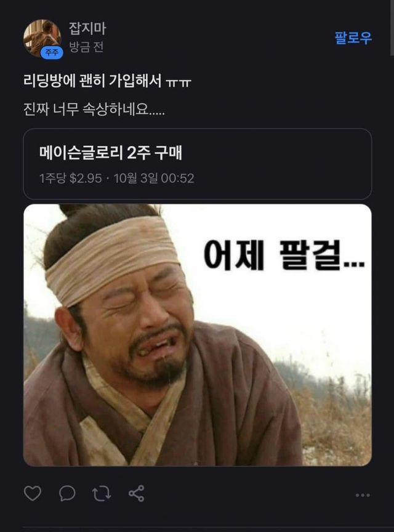Click the 어제 팔걸... caption in image
Viewport: 394px width, 532px height.
tap(284, 254)
